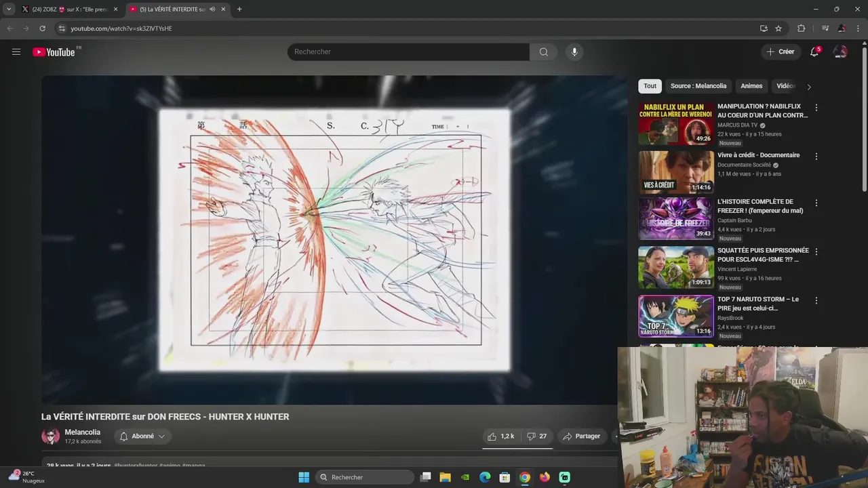Launch Microsoft Edge from taskbar
The image size is (868, 488).
click(485, 477)
